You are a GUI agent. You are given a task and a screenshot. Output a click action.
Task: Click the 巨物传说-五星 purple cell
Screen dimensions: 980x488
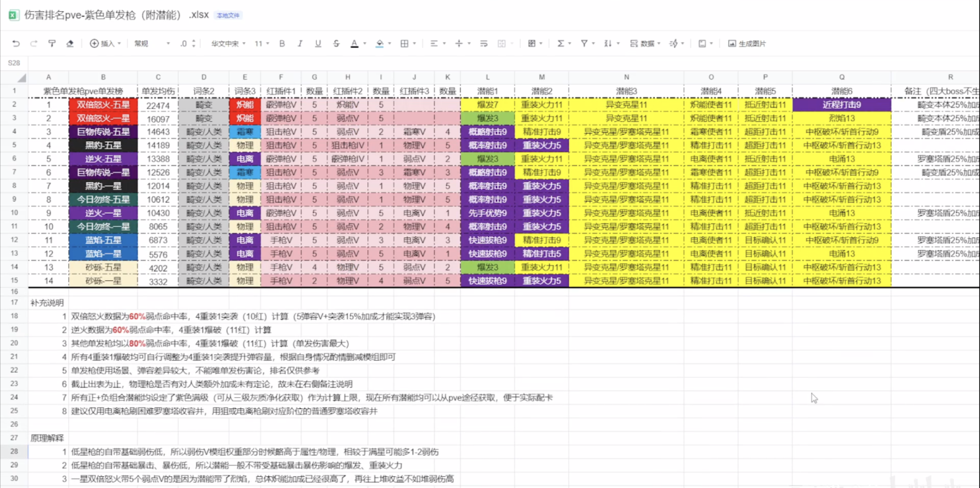point(103,132)
